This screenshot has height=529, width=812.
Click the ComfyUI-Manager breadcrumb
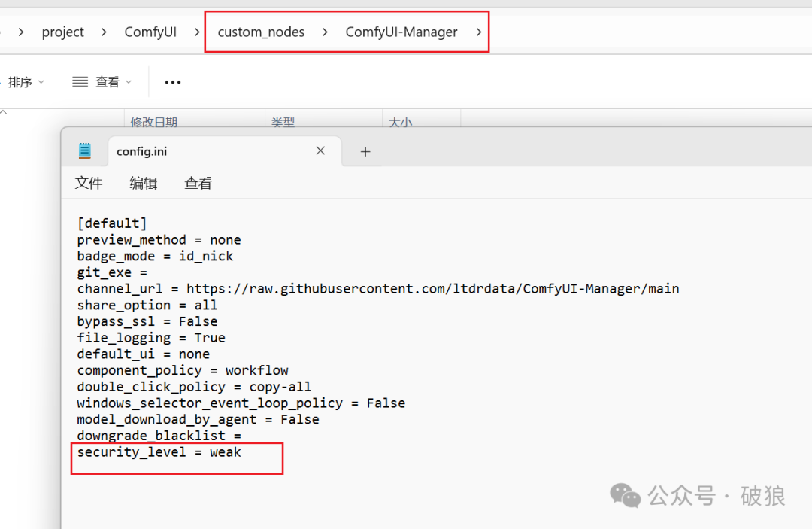click(x=401, y=32)
